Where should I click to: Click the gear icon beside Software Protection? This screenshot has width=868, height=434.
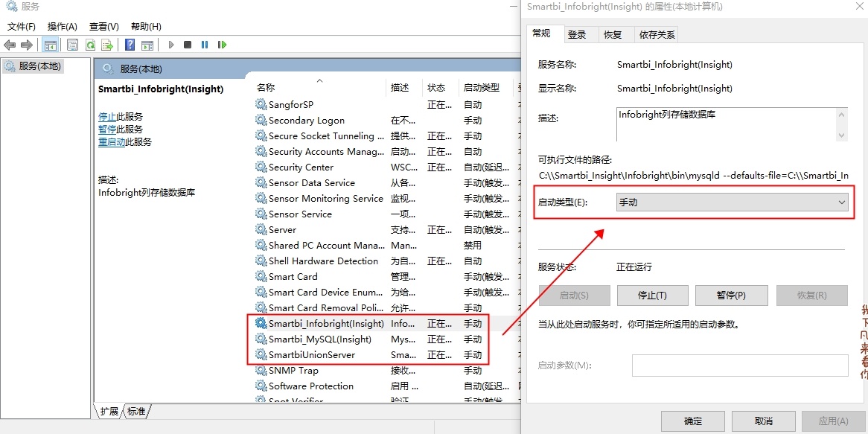pos(261,386)
